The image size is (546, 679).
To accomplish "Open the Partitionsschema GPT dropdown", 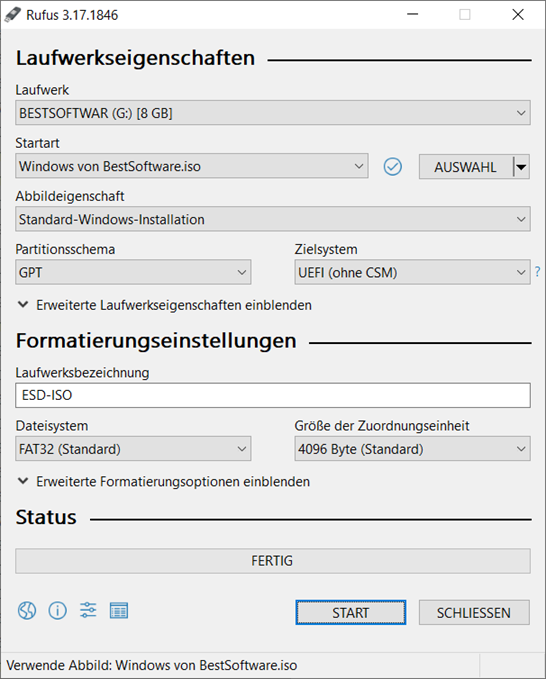I will [133, 272].
